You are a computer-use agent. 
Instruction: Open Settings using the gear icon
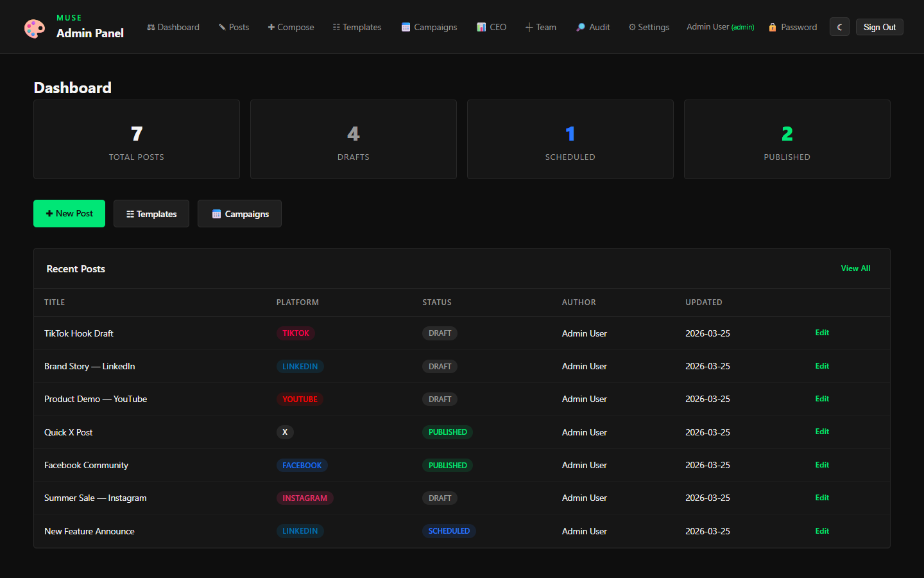[x=633, y=27]
